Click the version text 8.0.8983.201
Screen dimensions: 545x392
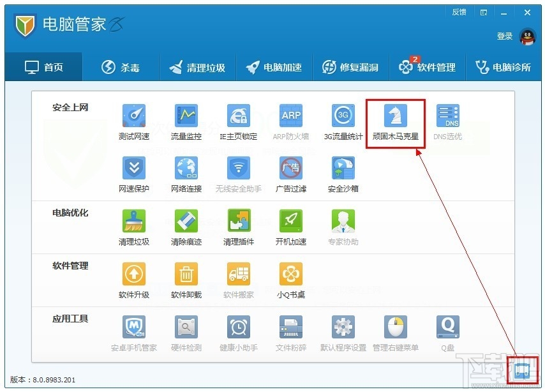point(54,380)
